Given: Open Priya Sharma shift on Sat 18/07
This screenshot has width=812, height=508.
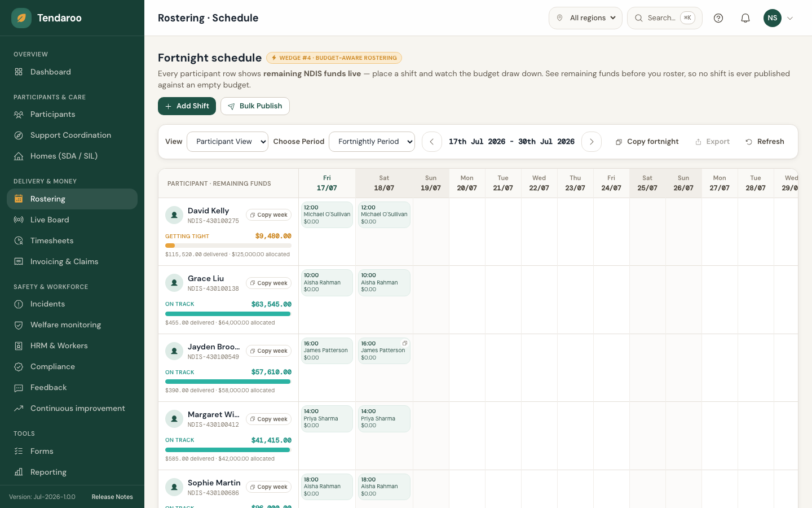Looking at the screenshot, I should pyautogui.click(x=384, y=419).
